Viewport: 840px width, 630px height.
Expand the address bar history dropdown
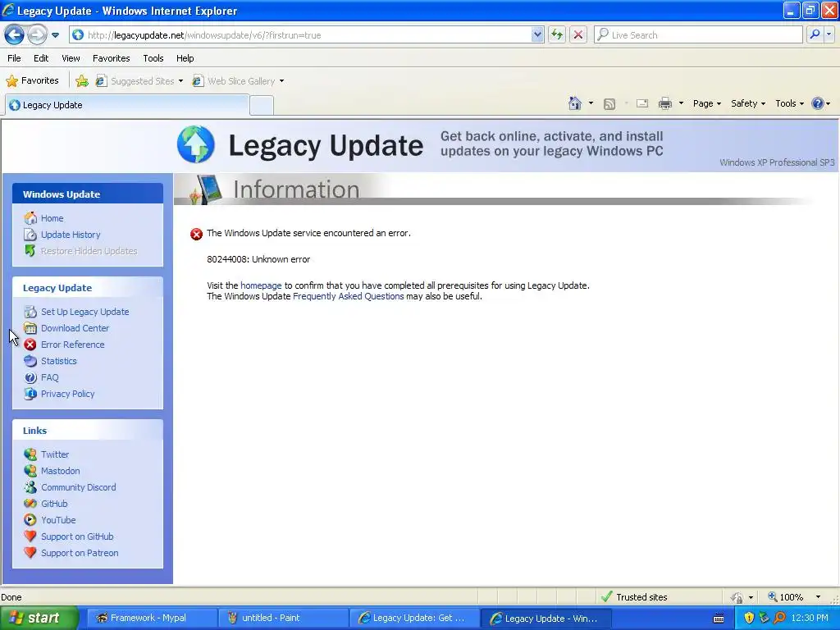(x=537, y=34)
